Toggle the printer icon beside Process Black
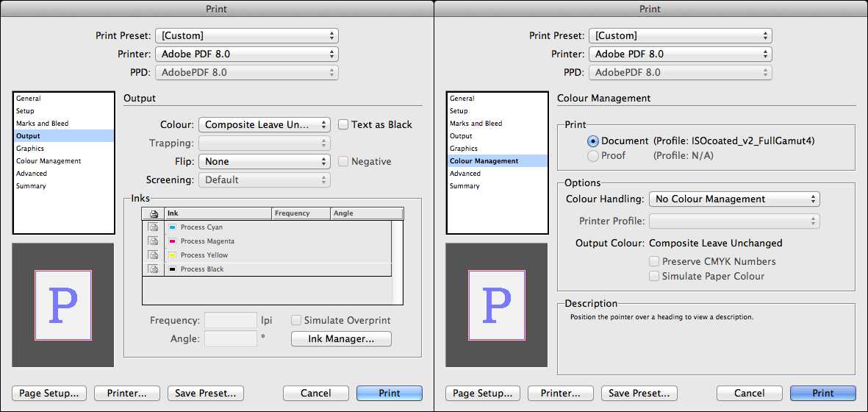 [x=154, y=269]
